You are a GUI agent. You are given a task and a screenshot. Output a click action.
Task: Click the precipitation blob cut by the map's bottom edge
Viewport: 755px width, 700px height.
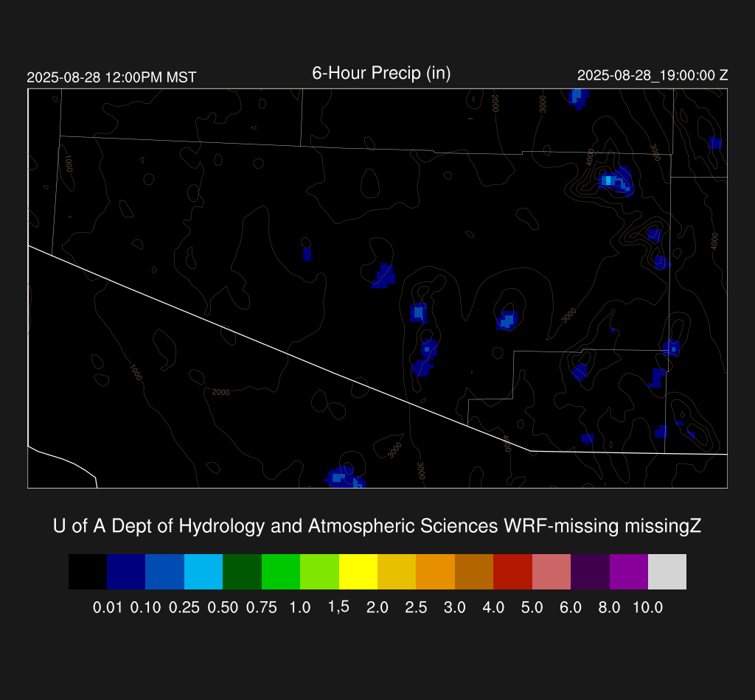(344, 477)
